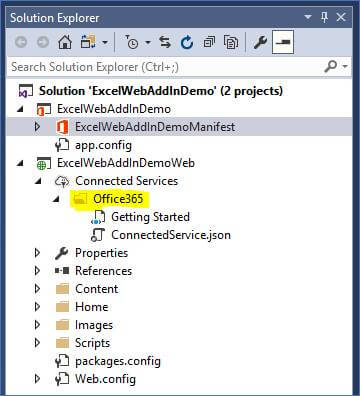Collapse the Office365 folder node
The width and height of the screenshot is (360, 396).
tap(56, 199)
